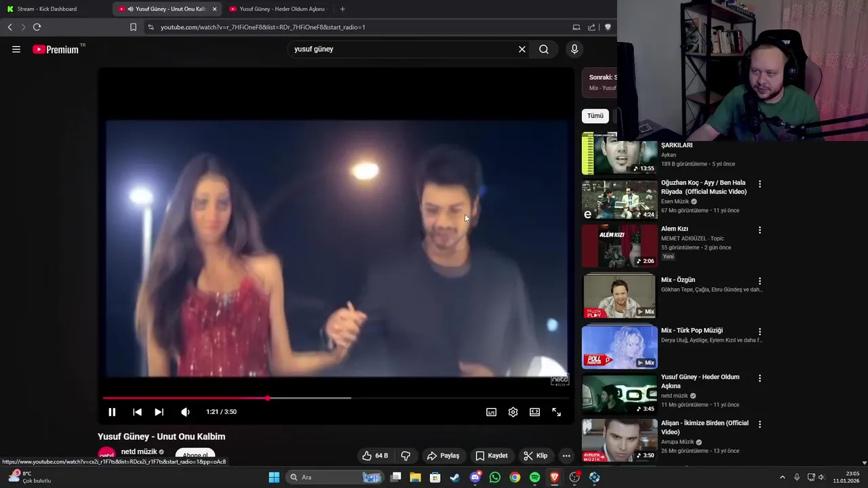Image resolution: width=868 pixels, height=488 pixels.
Task: Open Alişan - İkimize Birden video thumbnail
Action: point(620,440)
